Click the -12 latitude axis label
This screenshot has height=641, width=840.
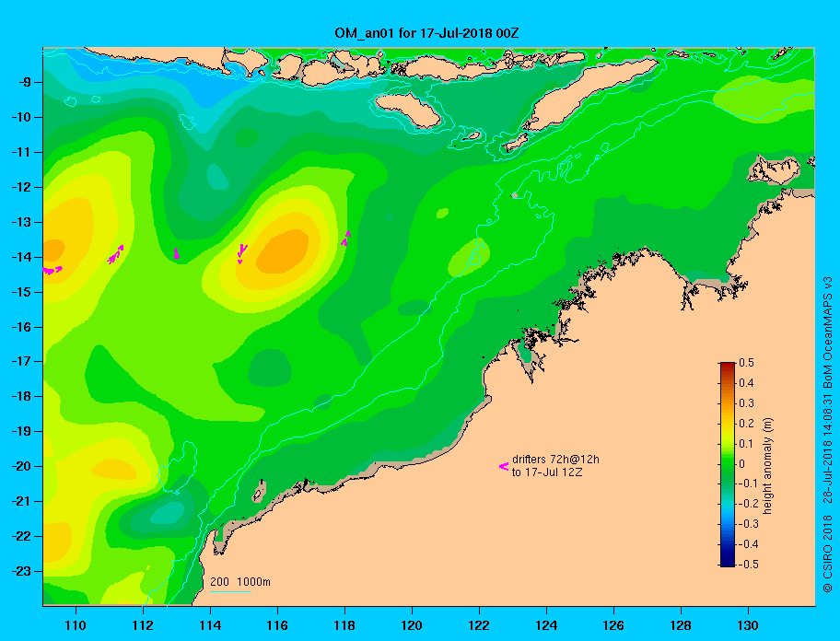pyautogui.click(x=21, y=188)
